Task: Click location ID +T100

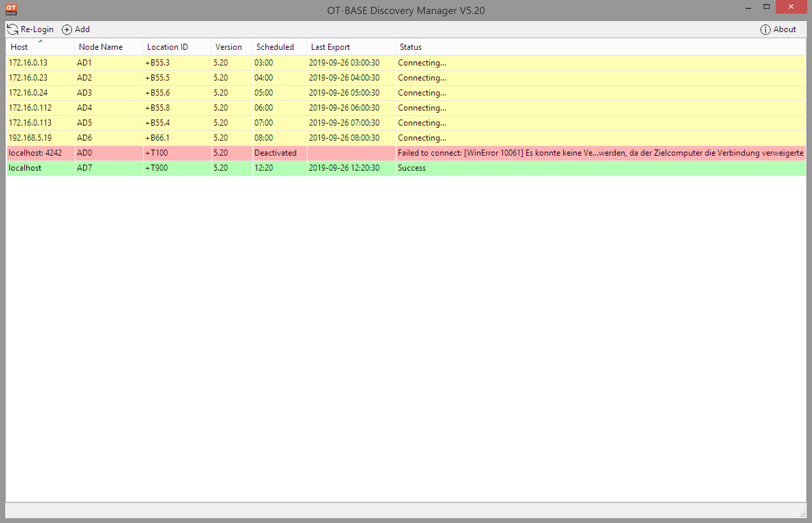Action: (x=156, y=153)
